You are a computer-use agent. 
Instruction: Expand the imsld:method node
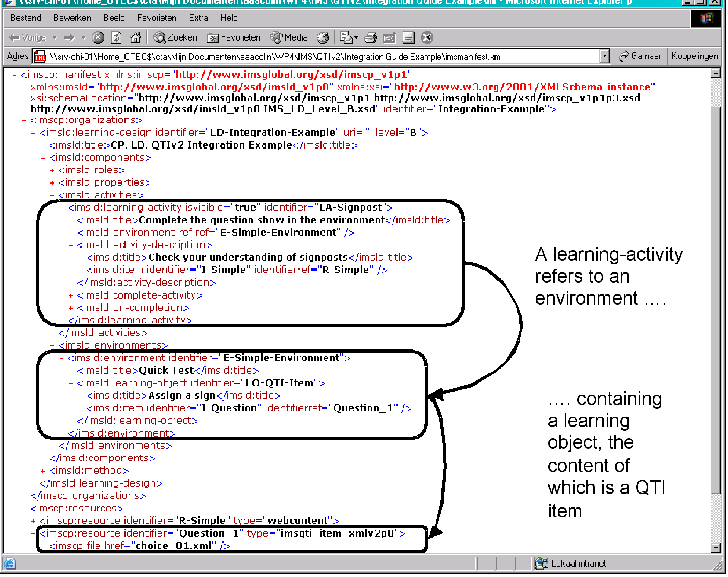point(43,471)
